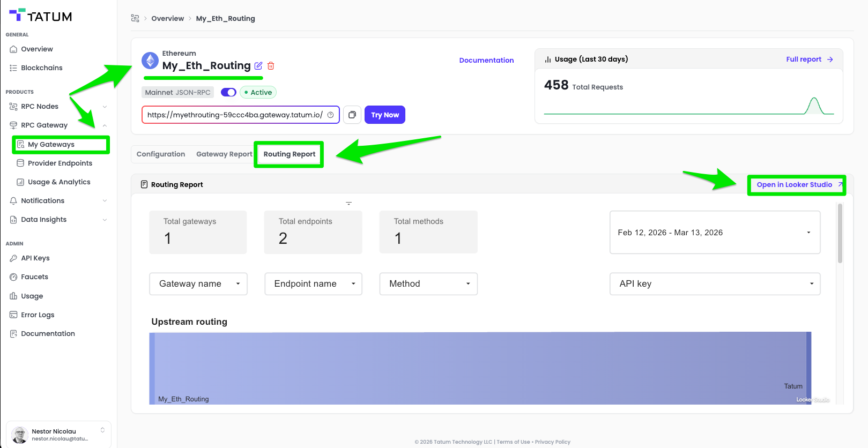Click the filter icon above report tiles

pyautogui.click(x=349, y=203)
